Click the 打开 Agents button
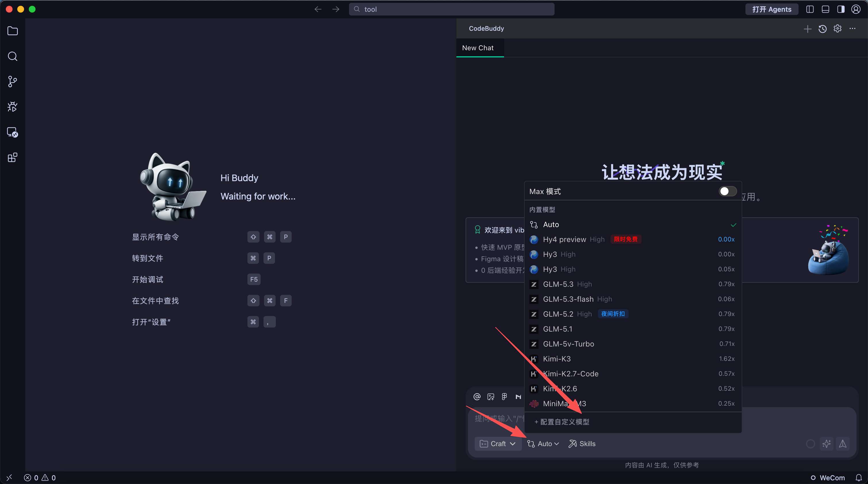The image size is (868, 484). [x=772, y=9]
